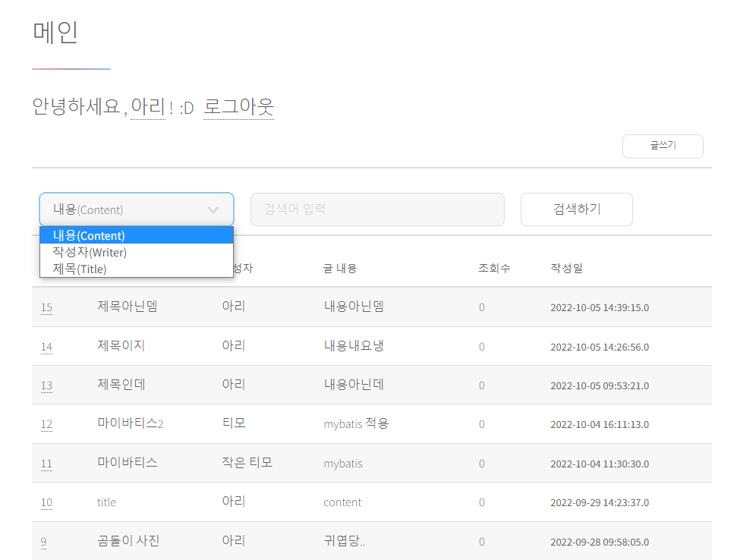
Task: Click the 글쓰기 write post button
Action: (663, 146)
